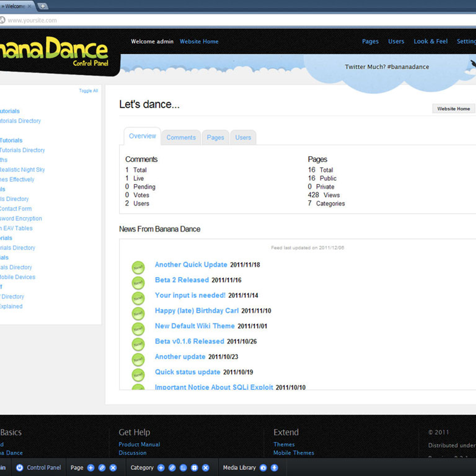Open the New Default Wiki Theme post
Screen dimensions: 476x476
[x=195, y=326]
